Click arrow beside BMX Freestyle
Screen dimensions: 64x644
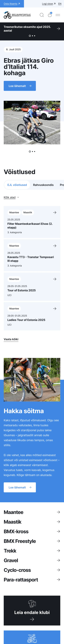[59, 541]
